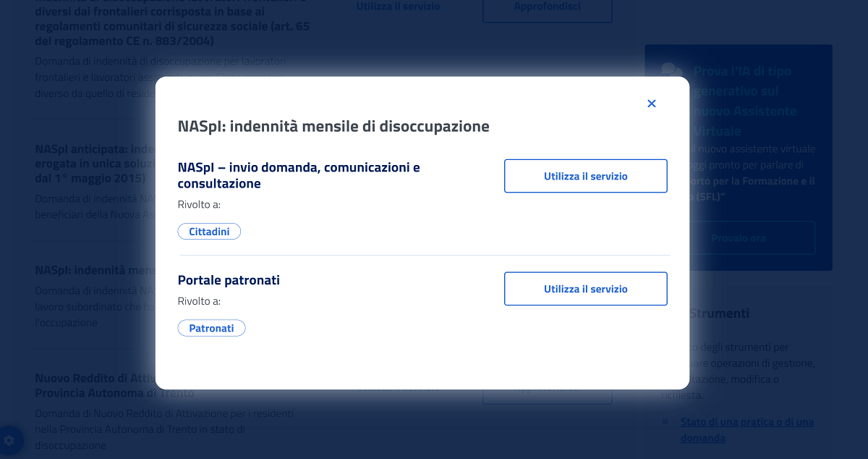This screenshot has height=459, width=868.
Task: Click the dialog title NASpI: indennità mensile di disoccupazione
Action: click(333, 126)
